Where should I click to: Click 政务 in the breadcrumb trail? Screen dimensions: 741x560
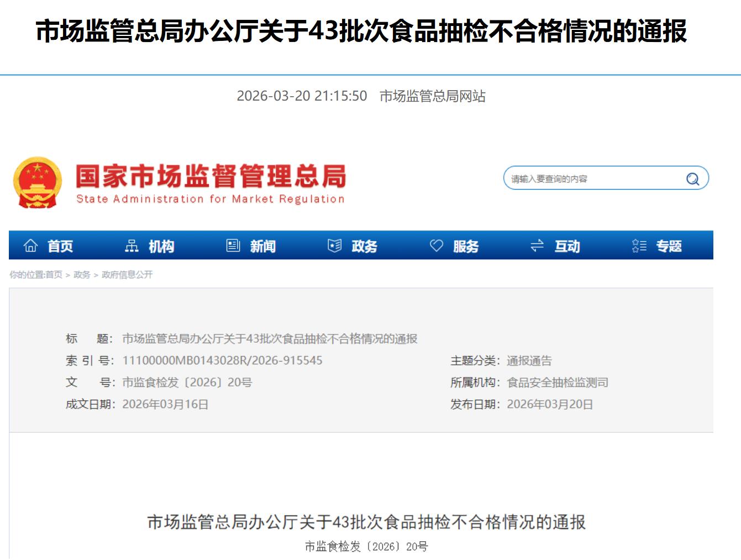point(82,275)
